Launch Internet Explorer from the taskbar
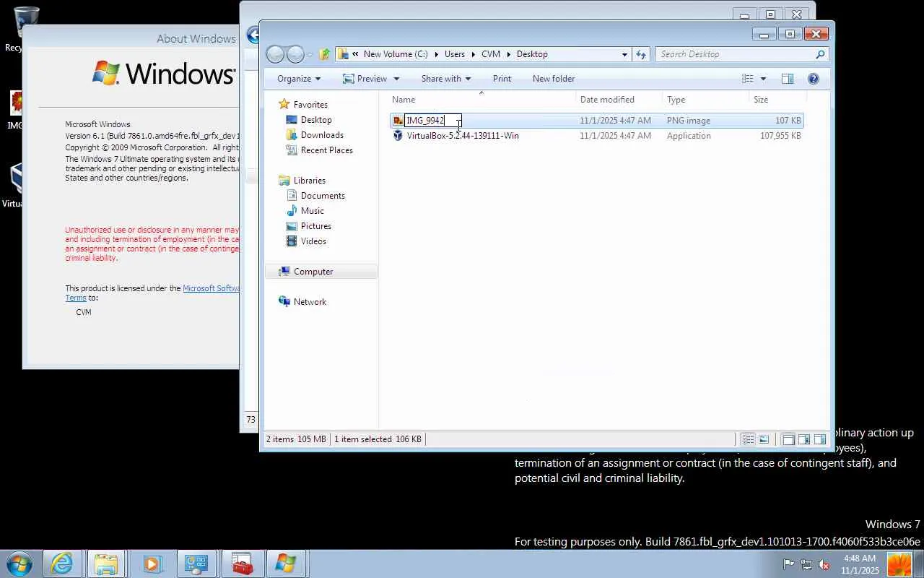The width and height of the screenshot is (924, 578). pyautogui.click(x=61, y=564)
